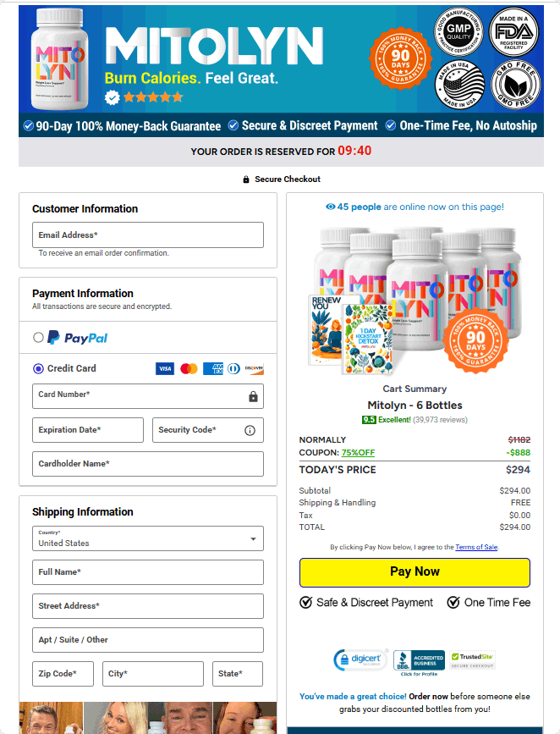Image resolution: width=560 pixels, height=734 pixels.
Task: Click the Pay Now button
Action: [x=415, y=572]
